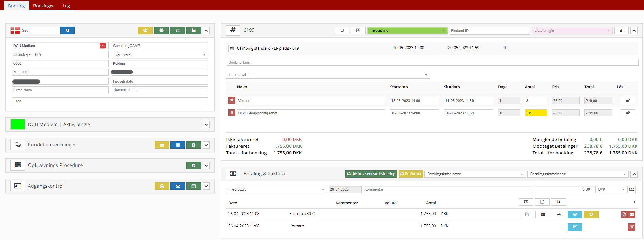Screen dimensions: 644x240
Task: Click the yellow car icon in Adgangskontrol
Action: (x=162, y=186)
